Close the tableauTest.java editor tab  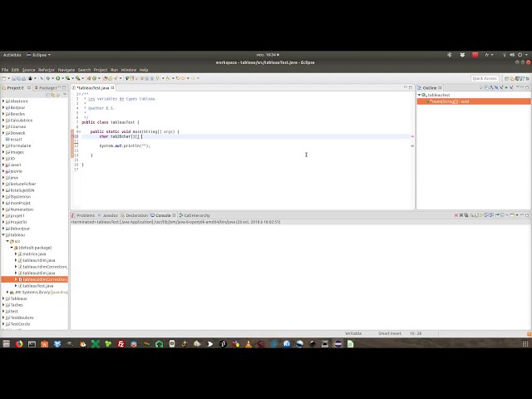(x=112, y=88)
